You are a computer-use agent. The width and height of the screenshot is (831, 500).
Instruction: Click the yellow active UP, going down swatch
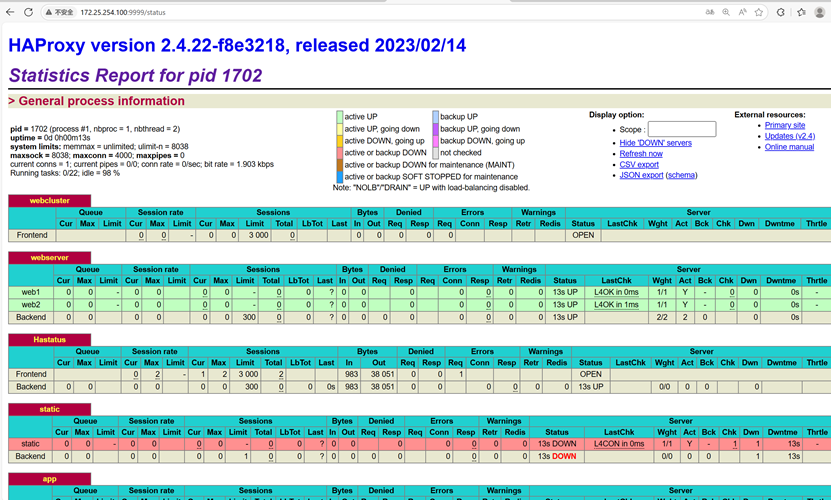point(340,129)
